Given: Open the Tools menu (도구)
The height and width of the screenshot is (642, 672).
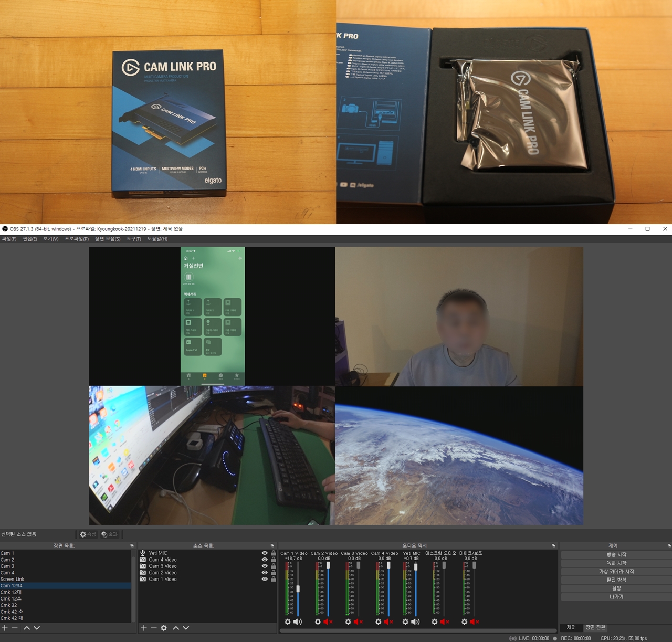Looking at the screenshot, I should point(134,239).
